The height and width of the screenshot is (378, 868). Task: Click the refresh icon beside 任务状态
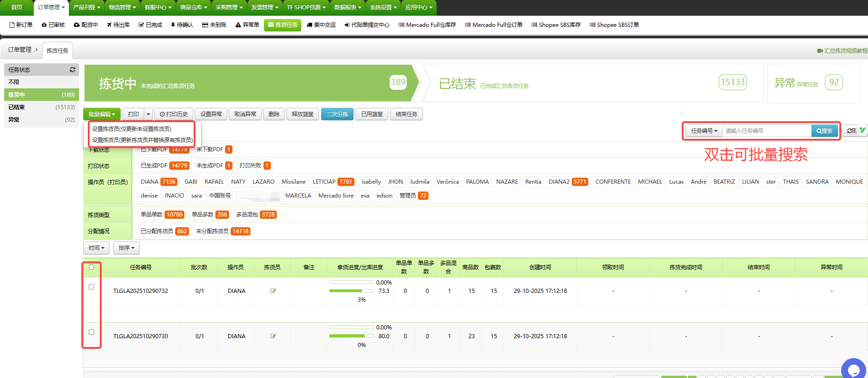73,69
